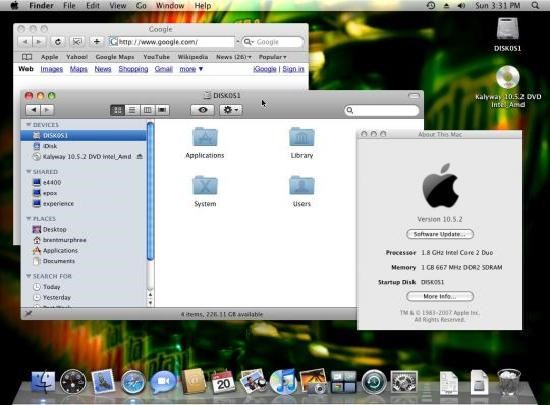Open the Popular bookmarks dropdown
This screenshot has width=550, height=405.
273,57
